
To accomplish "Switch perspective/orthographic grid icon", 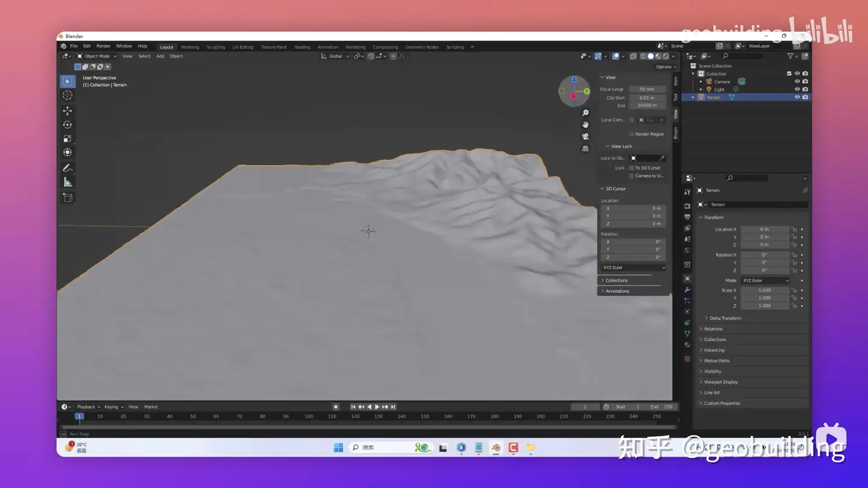I will [x=585, y=148].
